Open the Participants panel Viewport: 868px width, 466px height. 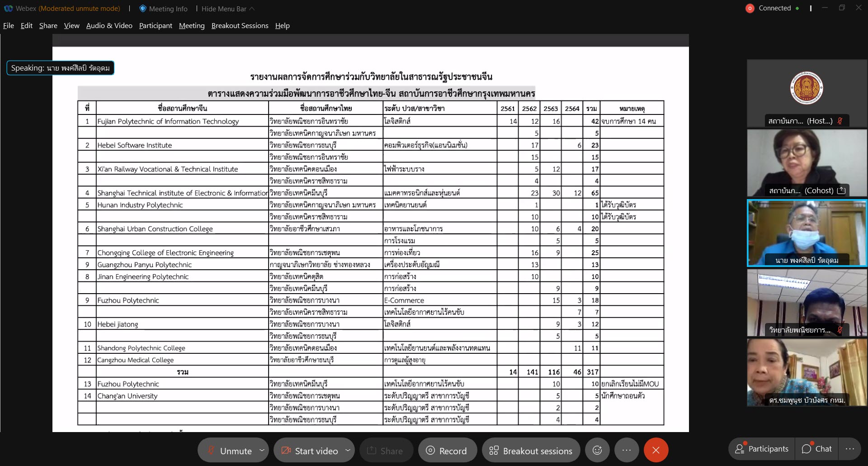point(762,449)
